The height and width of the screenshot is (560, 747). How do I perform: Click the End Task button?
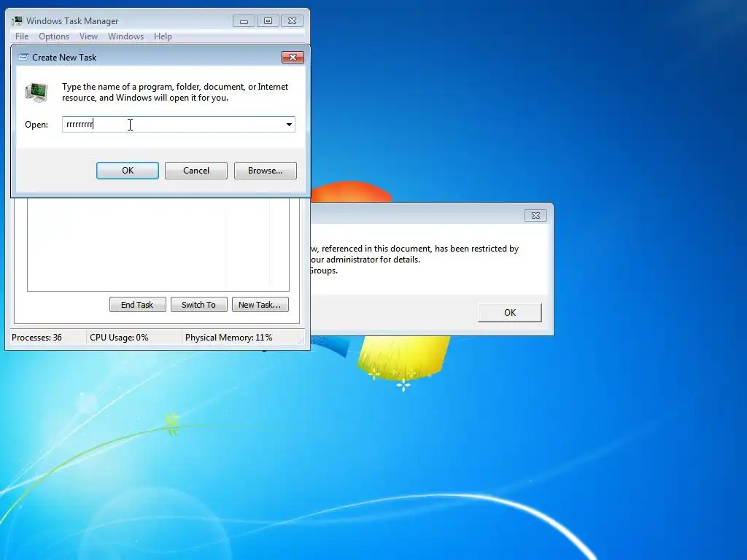(137, 305)
